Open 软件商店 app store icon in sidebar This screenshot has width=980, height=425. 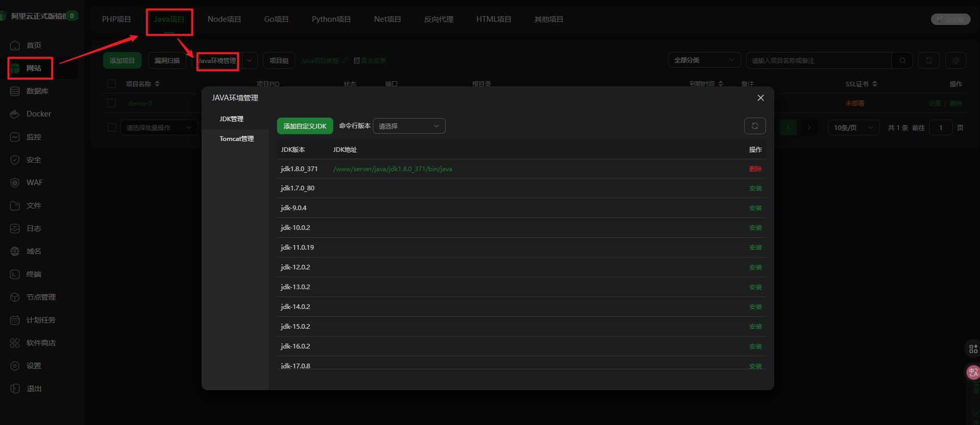tap(15, 343)
